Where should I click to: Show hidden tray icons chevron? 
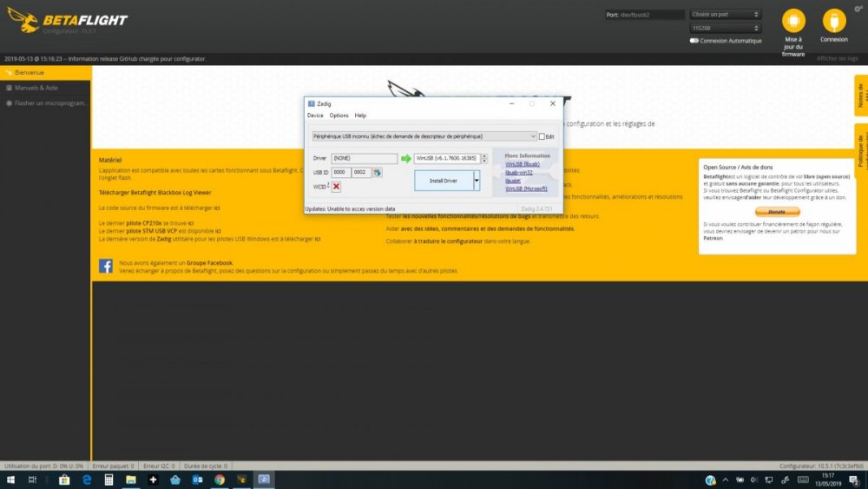coord(725,479)
